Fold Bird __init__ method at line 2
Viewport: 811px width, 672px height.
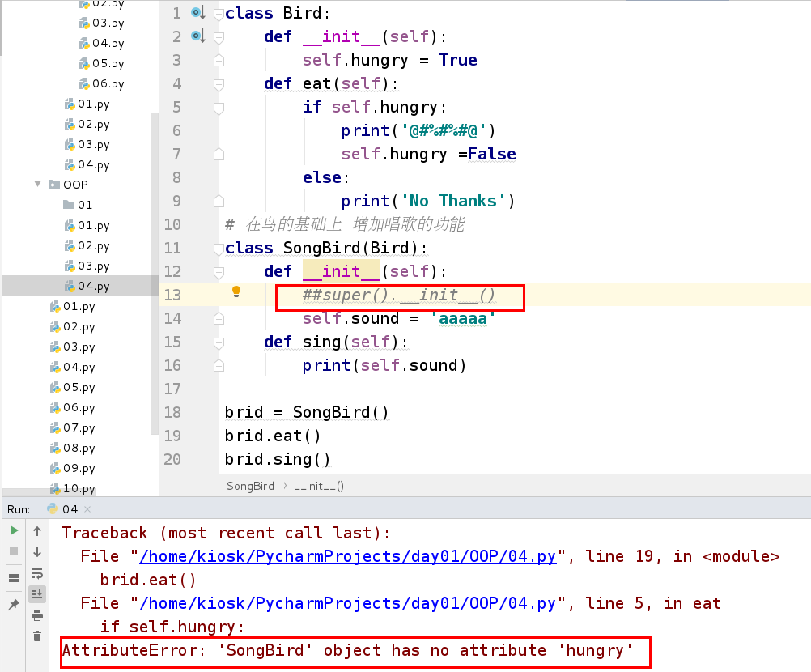tap(219, 37)
